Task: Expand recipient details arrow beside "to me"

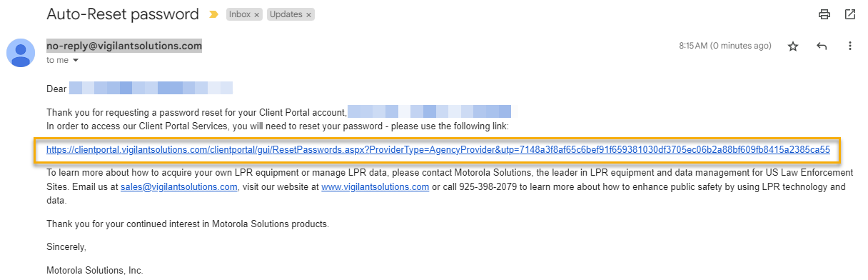Action: [76, 61]
